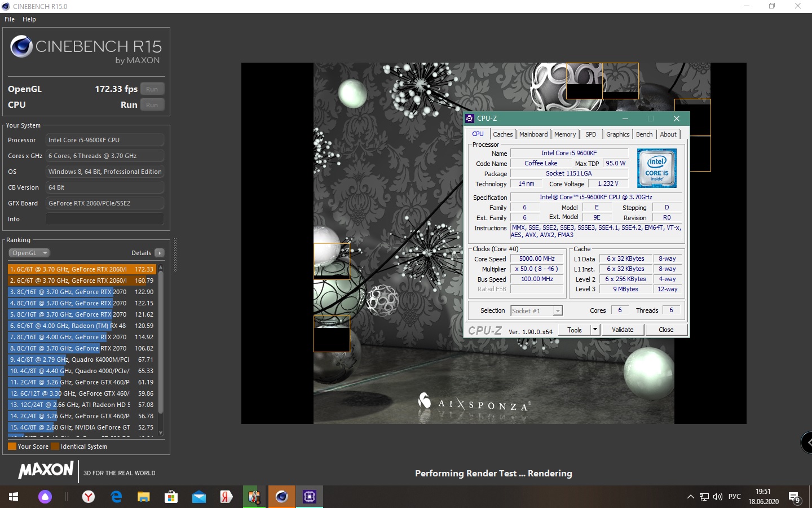Click the GFX Board field showing GeForce RTX 2060

(x=105, y=203)
